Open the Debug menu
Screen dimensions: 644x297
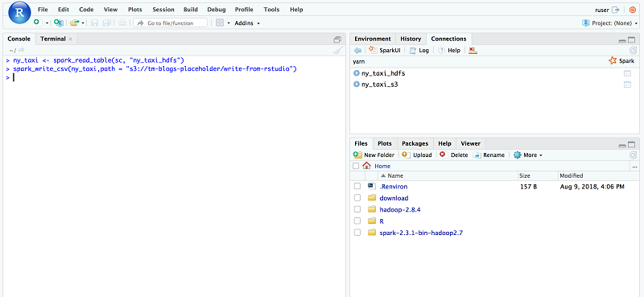(x=217, y=10)
